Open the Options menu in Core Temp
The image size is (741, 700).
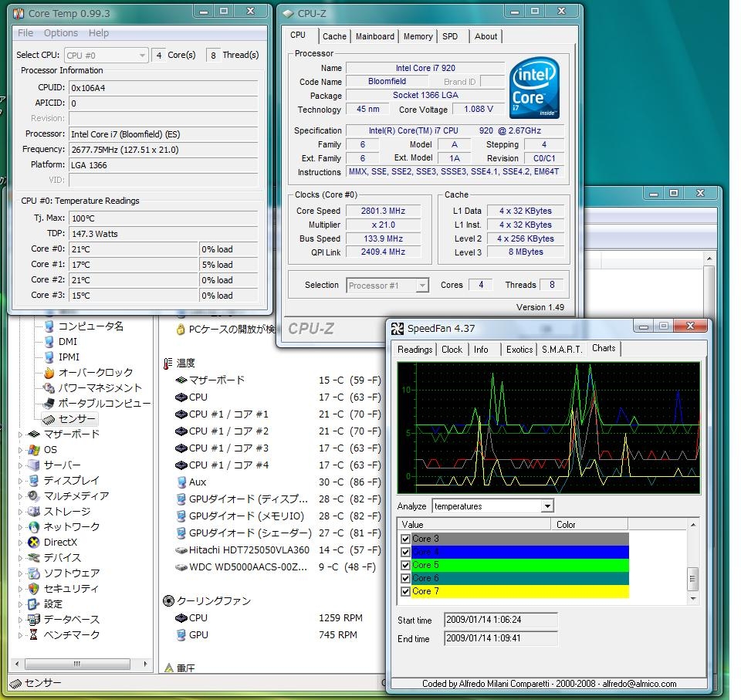60,33
